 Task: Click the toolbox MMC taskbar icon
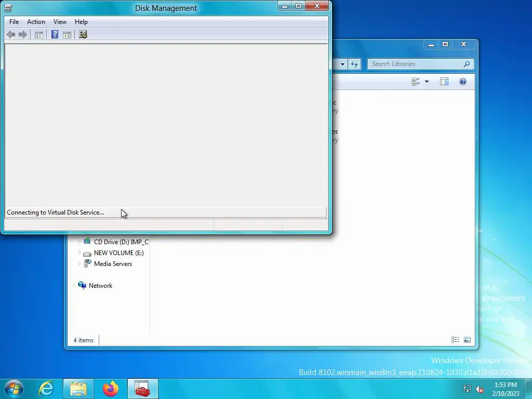[x=142, y=389]
